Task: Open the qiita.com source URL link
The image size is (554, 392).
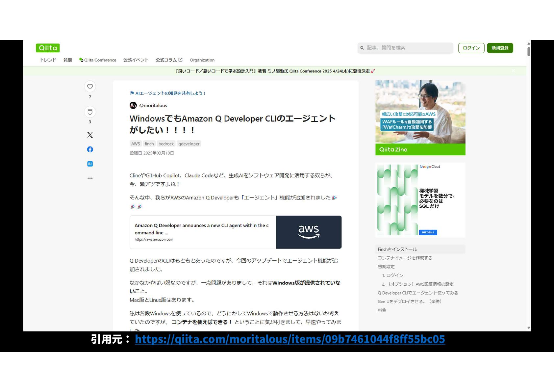Action: [290, 339]
